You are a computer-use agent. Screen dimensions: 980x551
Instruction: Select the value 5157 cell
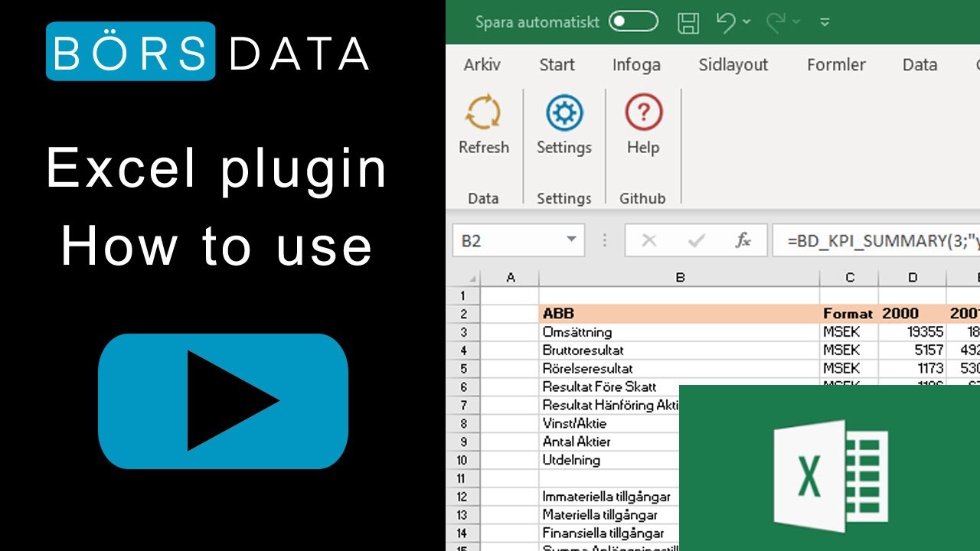[x=913, y=350]
